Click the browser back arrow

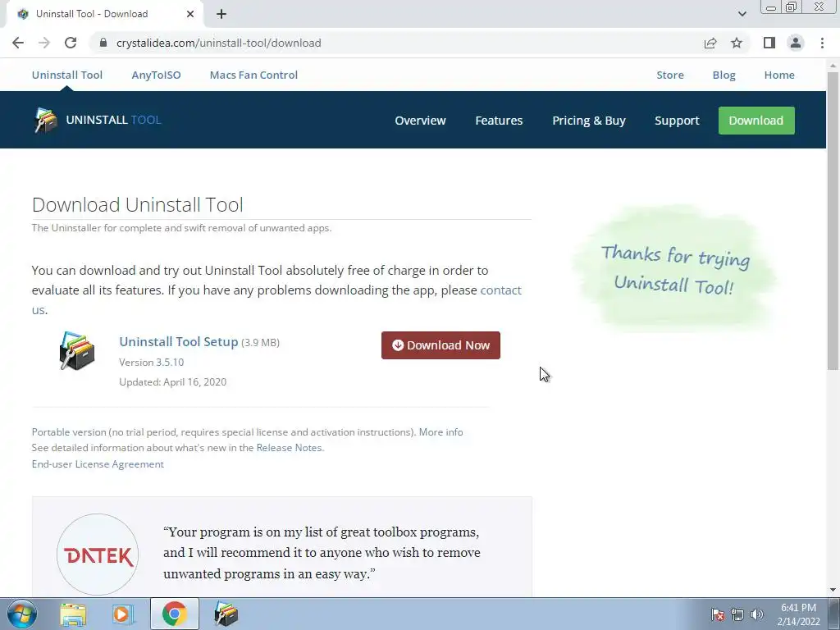pos(18,43)
